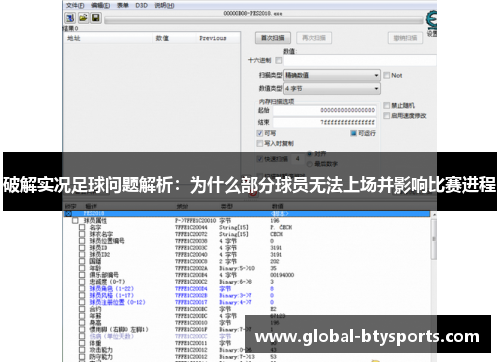Toggle the activation box of the PES2010 row

coord(68,214)
